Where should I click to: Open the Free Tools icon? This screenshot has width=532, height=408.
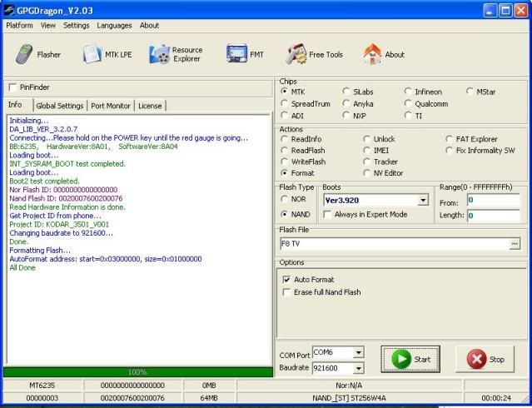pyautogui.click(x=296, y=54)
